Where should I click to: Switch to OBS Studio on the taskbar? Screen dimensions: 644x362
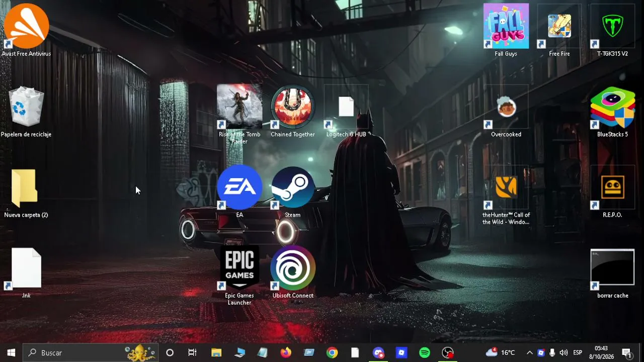[x=448, y=353]
